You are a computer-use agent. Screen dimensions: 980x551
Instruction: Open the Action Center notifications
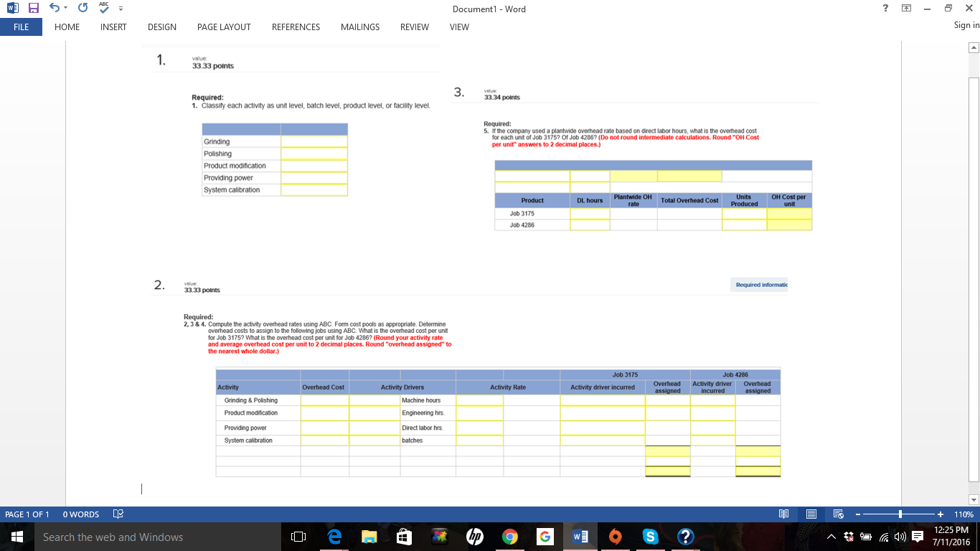point(917,537)
